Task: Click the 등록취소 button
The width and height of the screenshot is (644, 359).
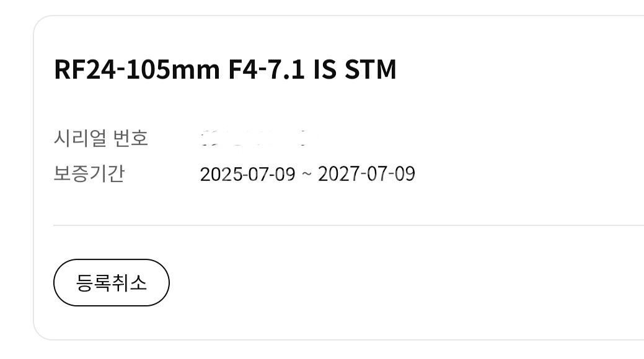Action: tap(112, 283)
